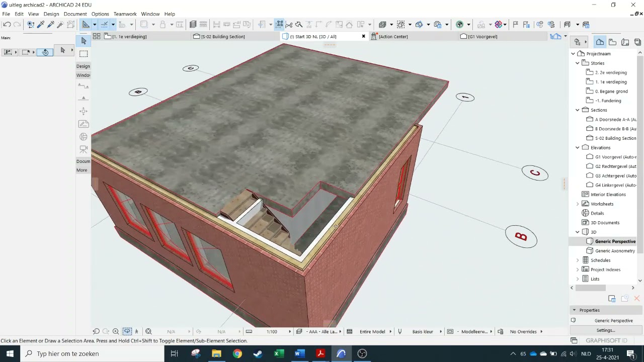Click the Navigator horizontal scrollbar

(x=590, y=288)
